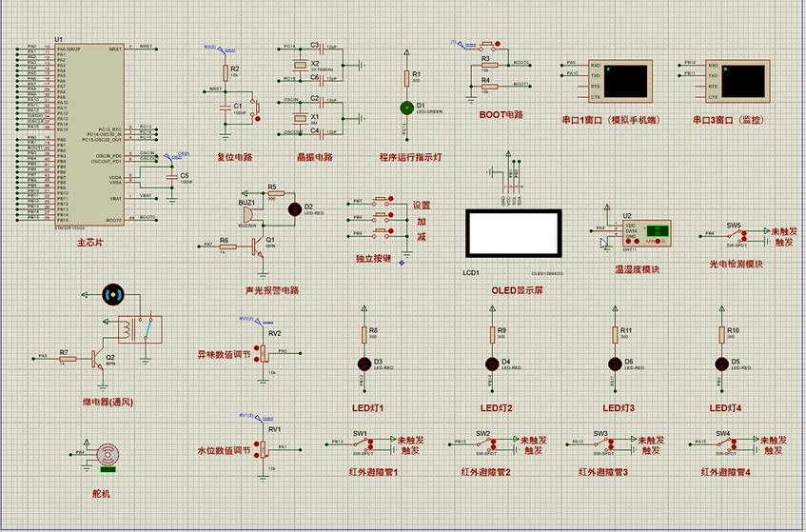Click capacitor C4 near OSCOUT
Screen dimensions: 806x532
322,135
